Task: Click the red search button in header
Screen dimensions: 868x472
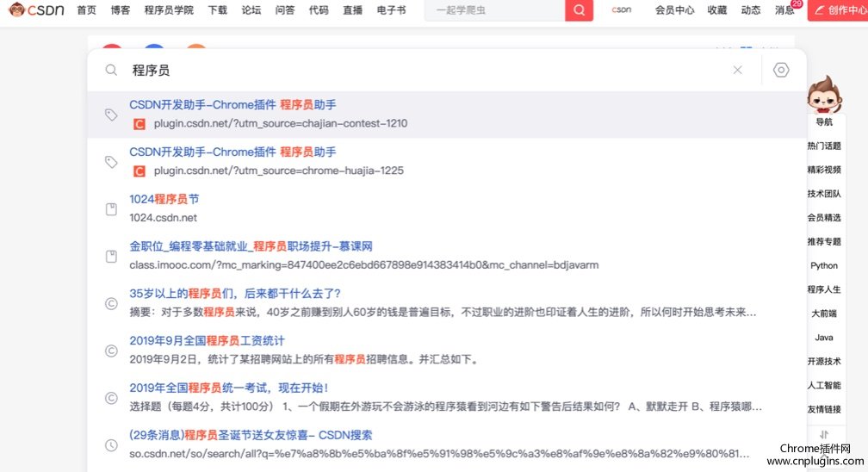Action: pos(579,10)
